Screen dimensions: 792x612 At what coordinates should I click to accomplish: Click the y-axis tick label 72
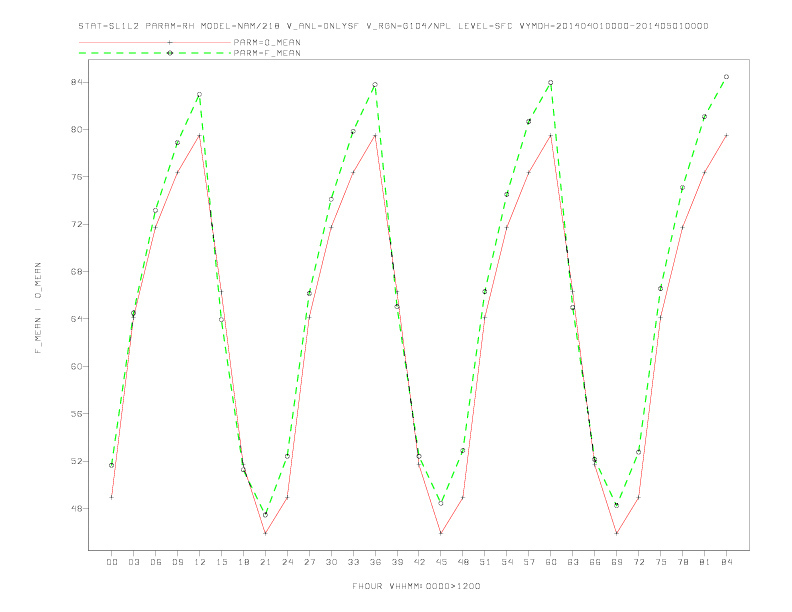click(75, 224)
